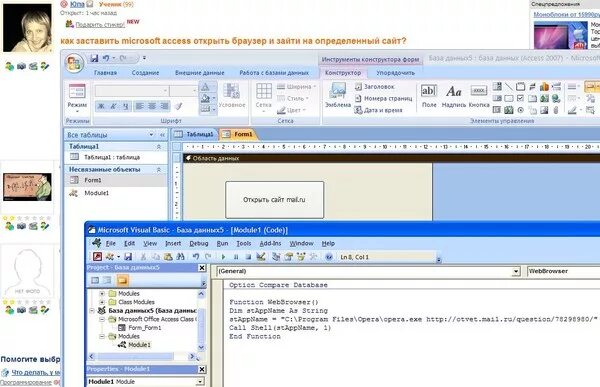
Task: Click Break pause icon in VBA toolbar
Action: [236, 257]
